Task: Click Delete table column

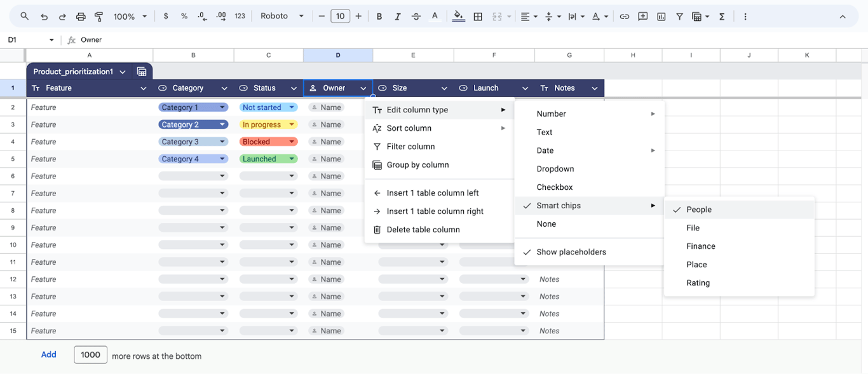Action: click(438, 230)
